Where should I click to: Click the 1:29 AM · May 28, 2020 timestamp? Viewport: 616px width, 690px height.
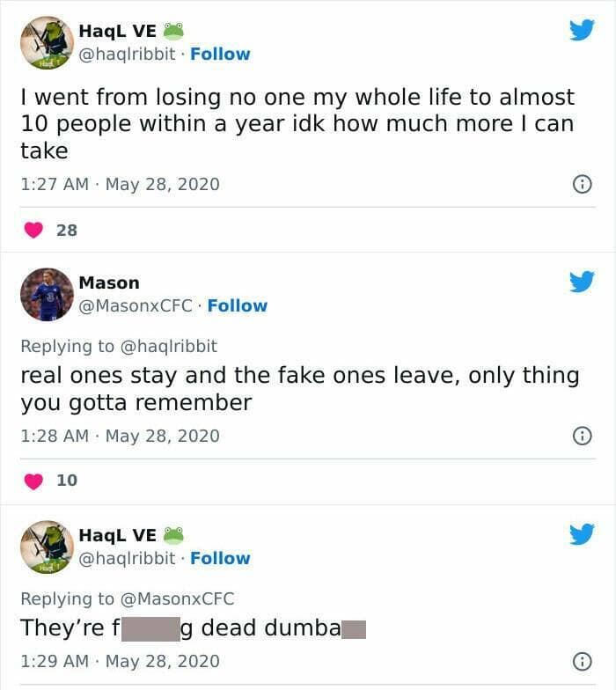coord(120,661)
